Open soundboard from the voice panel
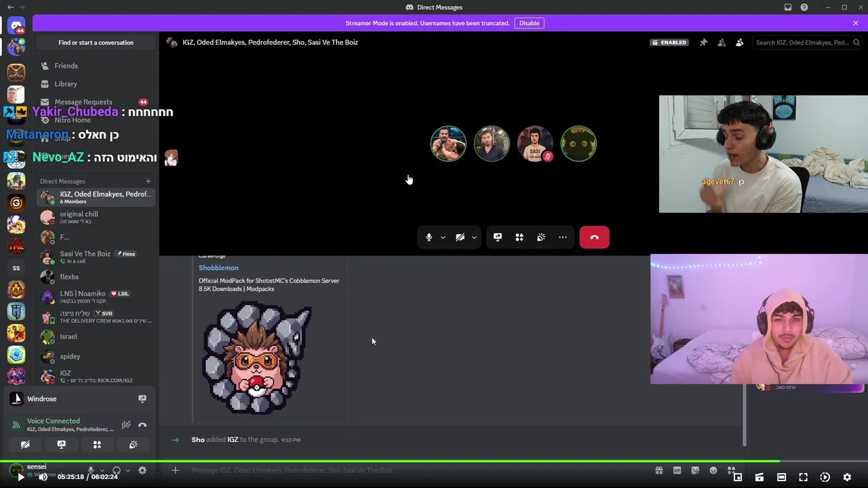Viewport: 868px width, 488px height. pos(133,445)
